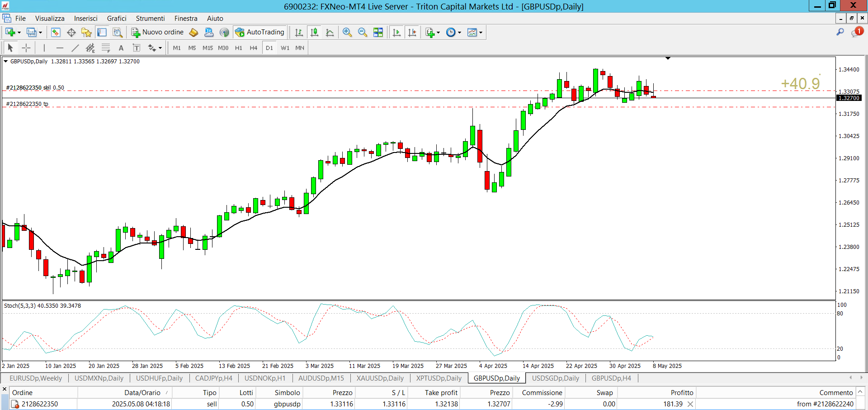Toggle the Terminal panel icon

pyautogui.click(x=102, y=32)
